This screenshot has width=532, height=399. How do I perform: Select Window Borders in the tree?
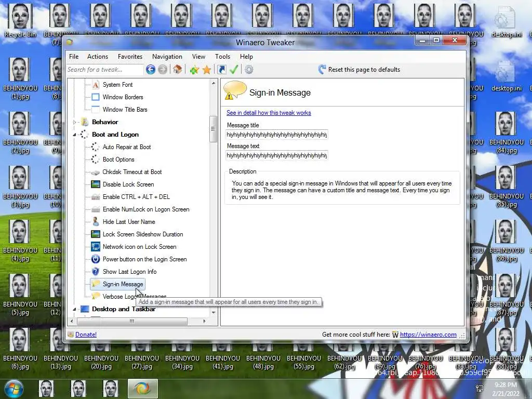pyautogui.click(x=123, y=97)
